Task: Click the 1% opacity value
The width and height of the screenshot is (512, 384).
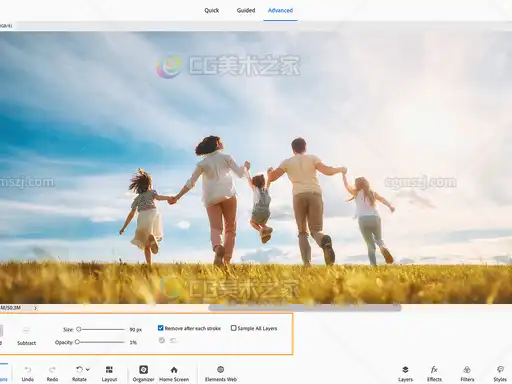Action: pyautogui.click(x=133, y=342)
